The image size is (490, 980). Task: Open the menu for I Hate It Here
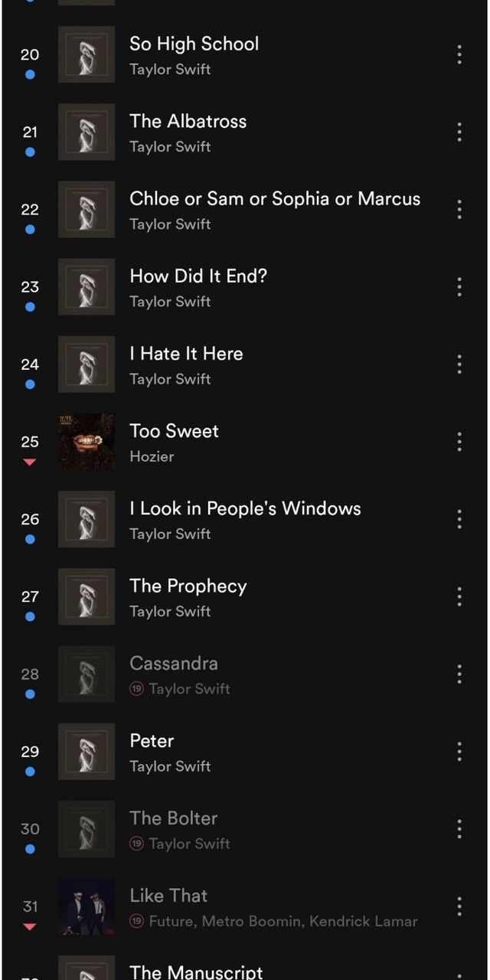[459, 364]
